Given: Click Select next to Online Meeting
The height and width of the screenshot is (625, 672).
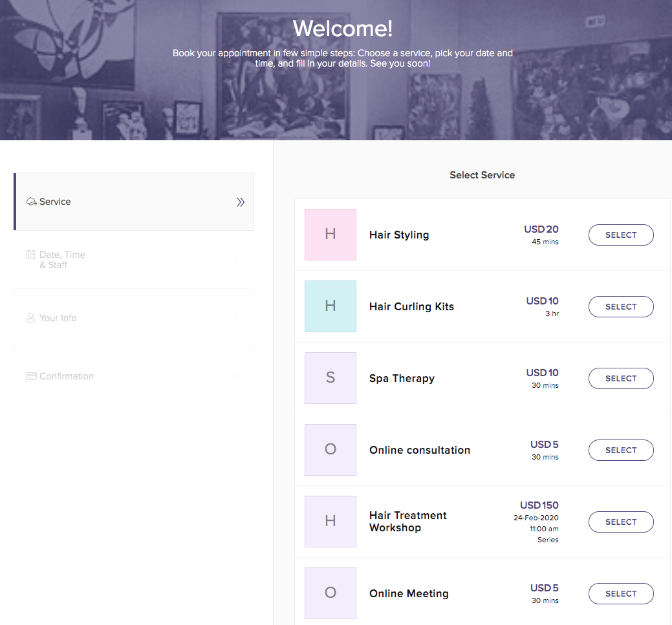Looking at the screenshot, I should click(621, 594).
